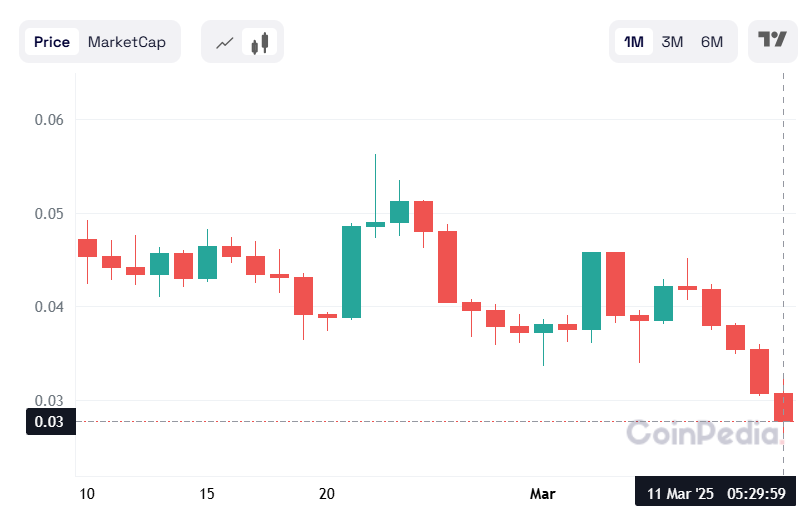812x514 pixels.
Task: Select the 1M time range
Action: 634,42
